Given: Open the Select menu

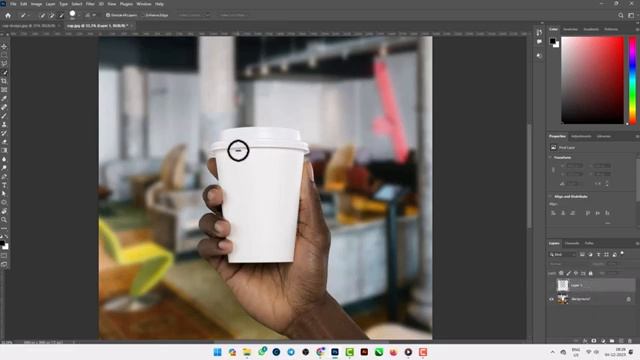Looking at the screenshot, I should pyautogui.click(x=77, y=4).
